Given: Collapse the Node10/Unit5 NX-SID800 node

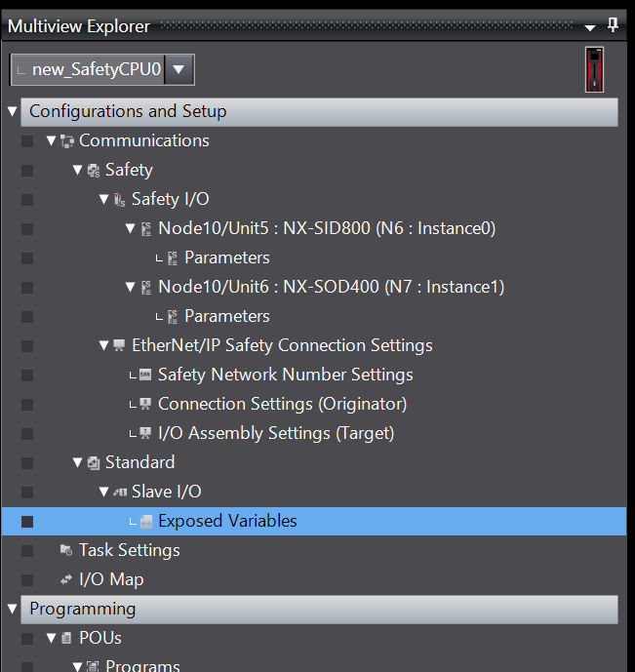Looking at the screenshot, I should 131,228.
